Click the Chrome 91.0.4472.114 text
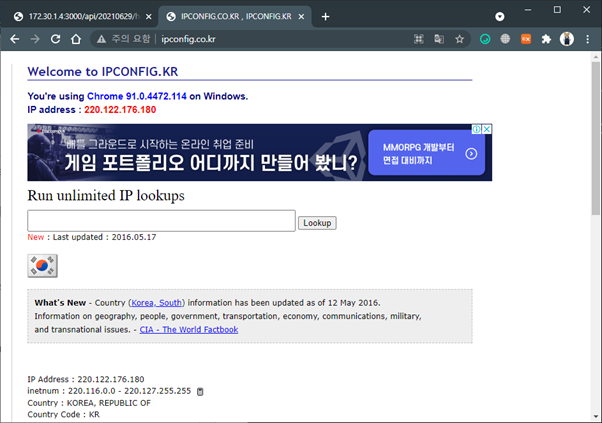This screenshot has height=423, width=602. click(x=137, y=96)
